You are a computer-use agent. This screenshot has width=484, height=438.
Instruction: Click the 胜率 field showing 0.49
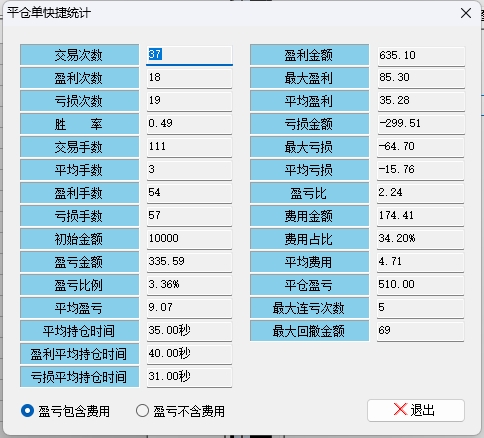tap(189, 124)
